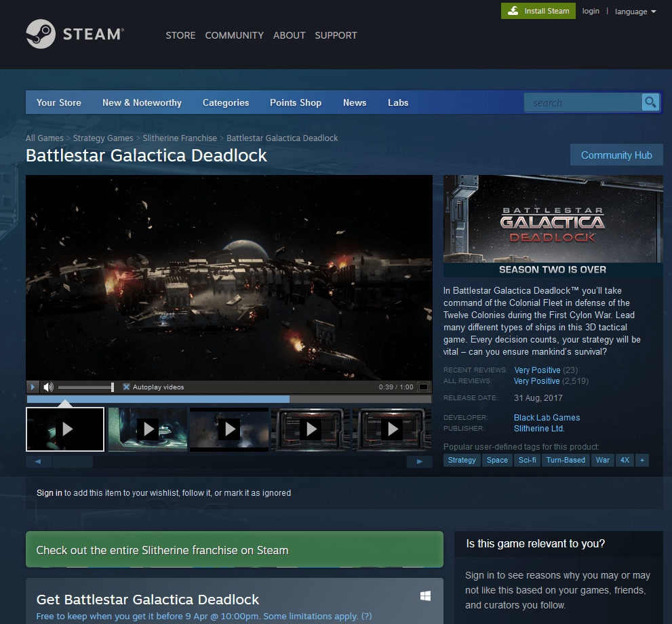Open the Categories menu
Viewport: 672px width, 624px height.
(x=225, y=102)
